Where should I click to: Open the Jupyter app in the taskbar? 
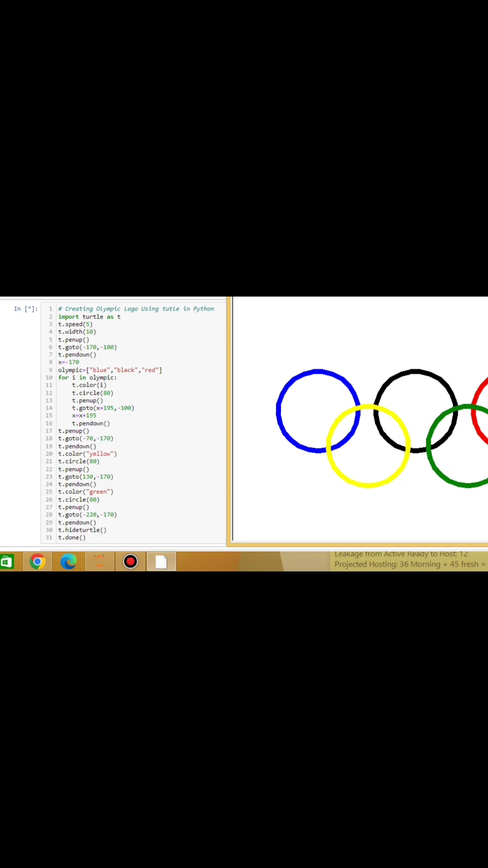coord(99,561)
